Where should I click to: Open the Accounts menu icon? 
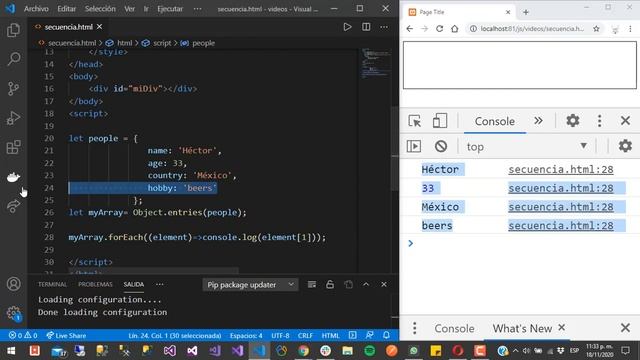(x=13, y=284)
